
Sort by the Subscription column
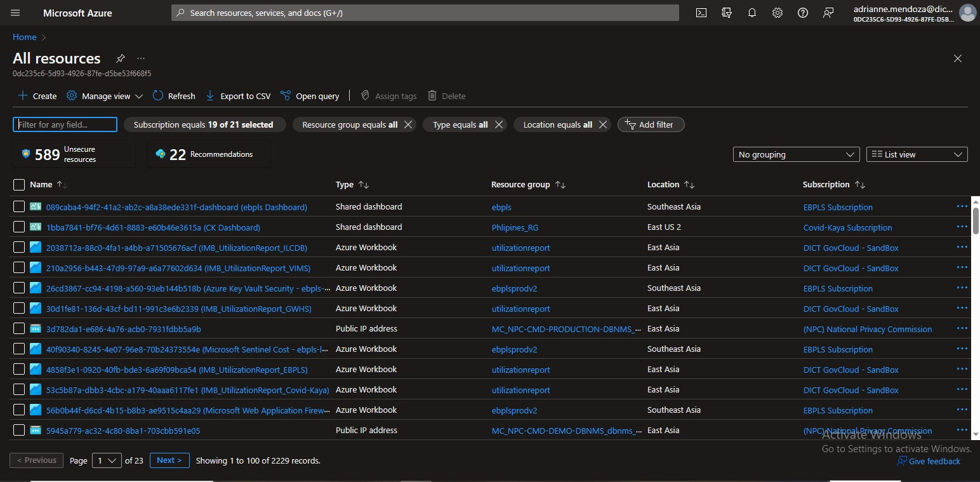click(834, 185)
